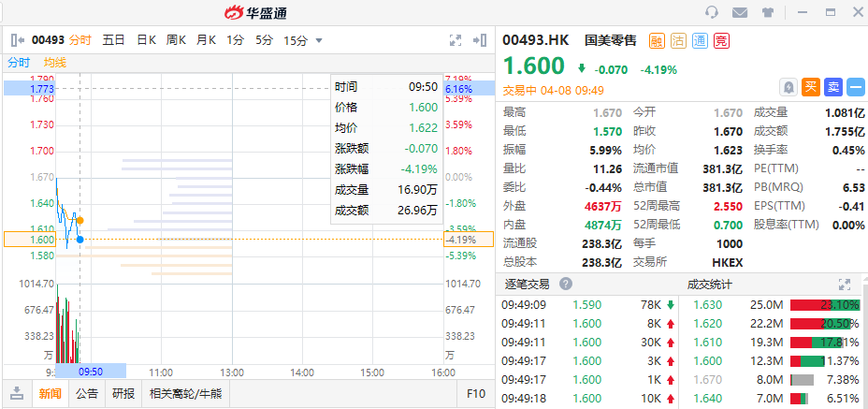Screen dimensions: 868x409
Task: Click the 52周最低 value 0.700
Action: [729, 225]
